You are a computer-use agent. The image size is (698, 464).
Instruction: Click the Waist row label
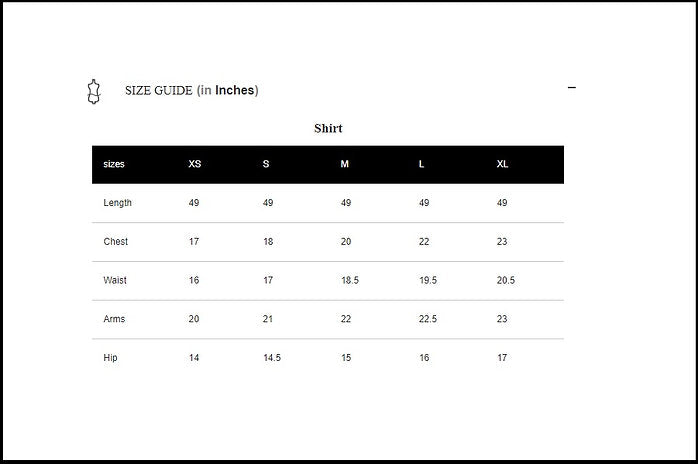(115, 281)
